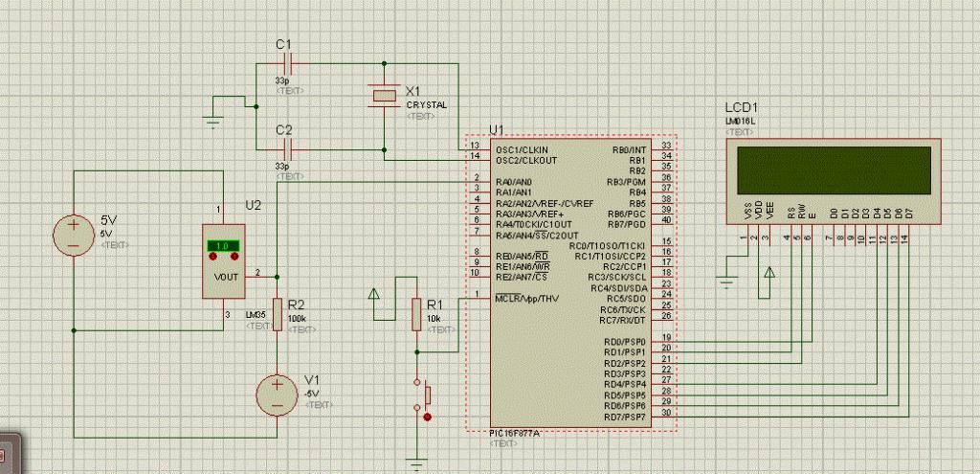Click the RA4/T0CKI/C1OUT pin label
980x474 pixels.
pyautogui.click(x=535, y=224)
